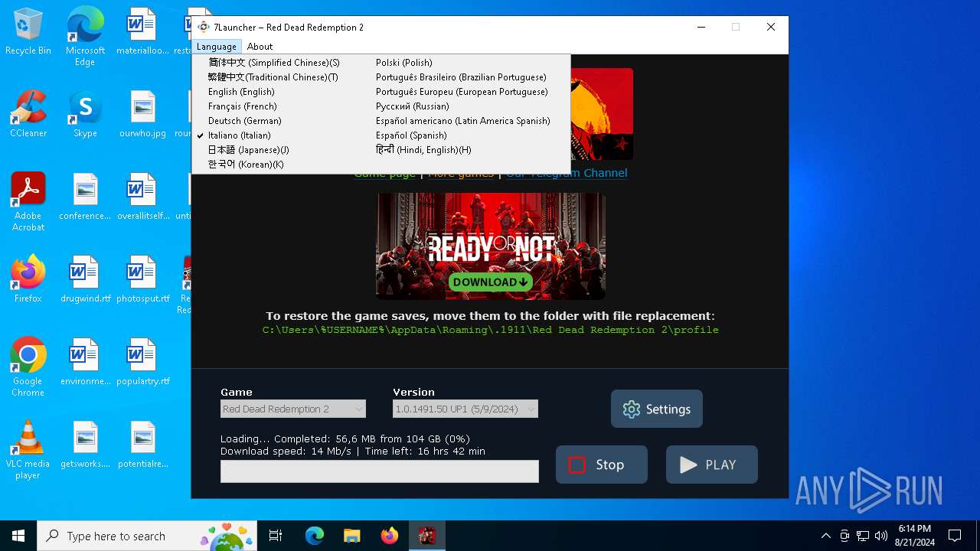Open the Game dropdown
980x551 pixels.
click(x=293, y=409)
